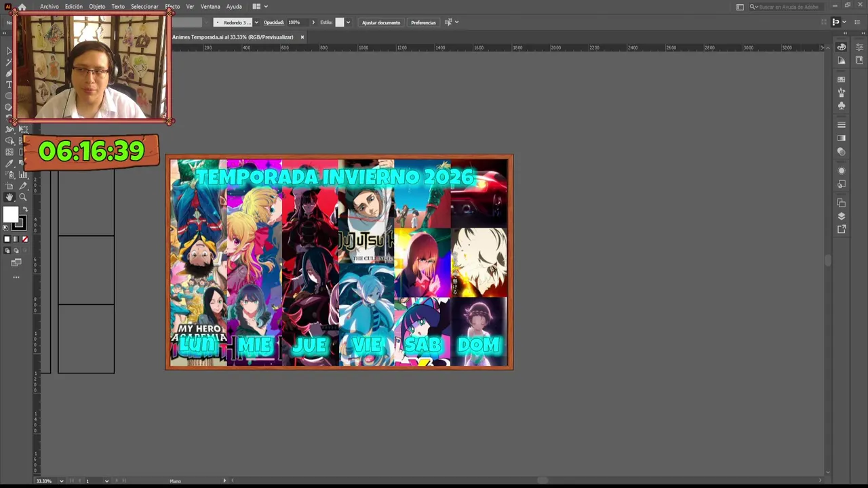This screenshot has width=868, height=488.
Task: Open the zoom level dropdown
Action: 61,481
